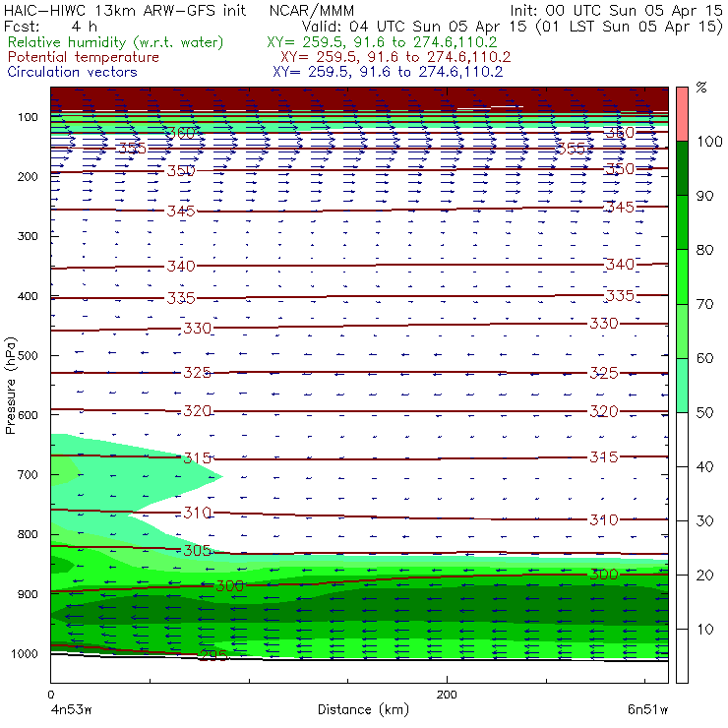Click the left-hand '320' contour label
Screen dimensions: 728x728
198,411
